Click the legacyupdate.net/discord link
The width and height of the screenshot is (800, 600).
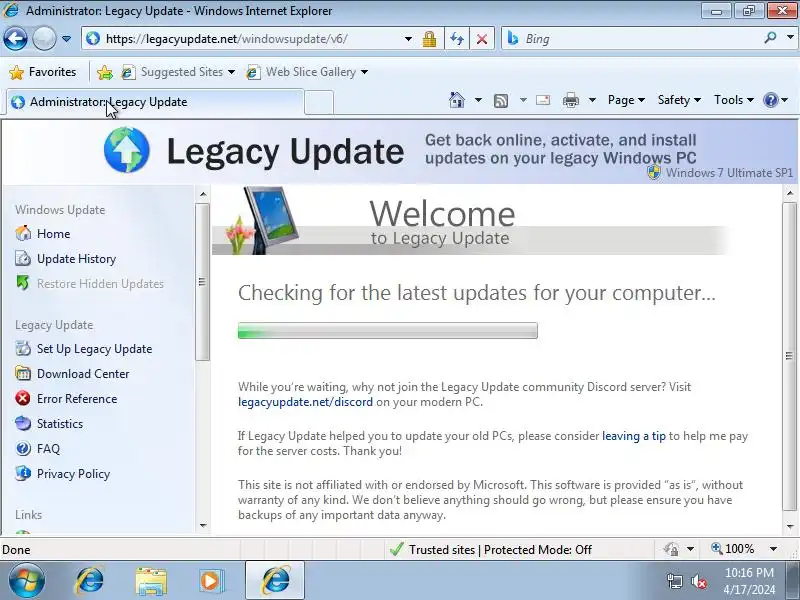coord(305,402)
